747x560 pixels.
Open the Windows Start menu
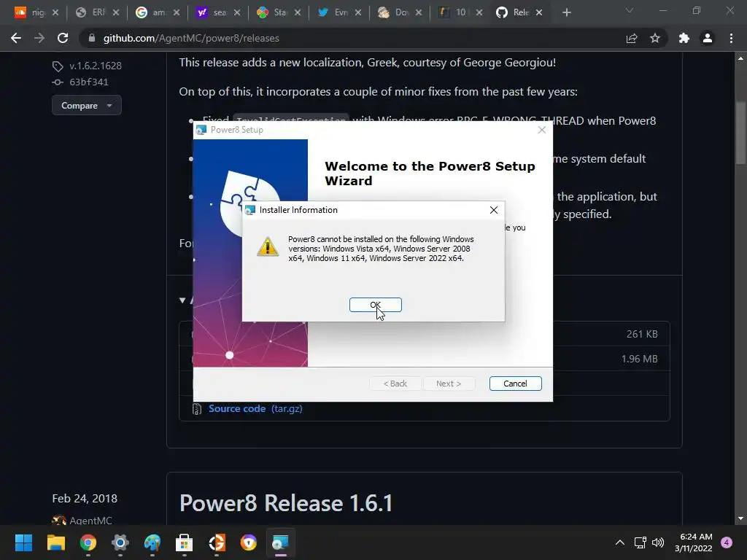tap(23, 542)
